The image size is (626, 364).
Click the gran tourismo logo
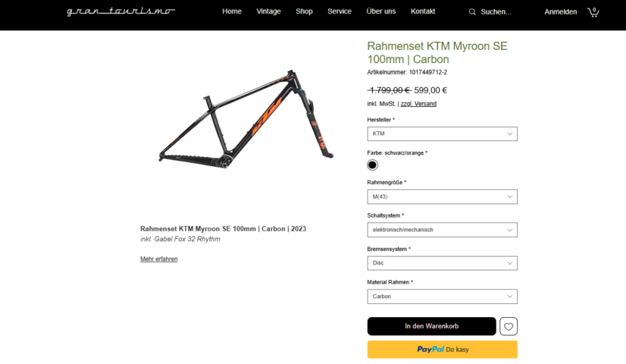pyautogui.click(x=121, y=12)
